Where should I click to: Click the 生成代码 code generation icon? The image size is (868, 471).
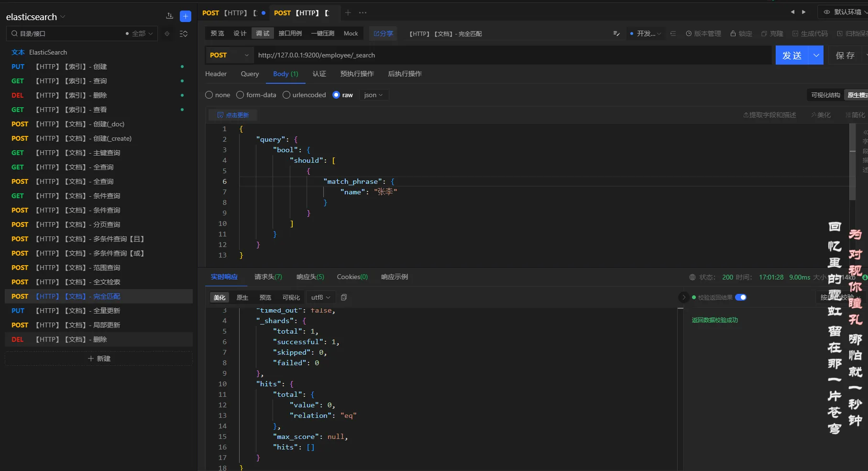point(795,34)
